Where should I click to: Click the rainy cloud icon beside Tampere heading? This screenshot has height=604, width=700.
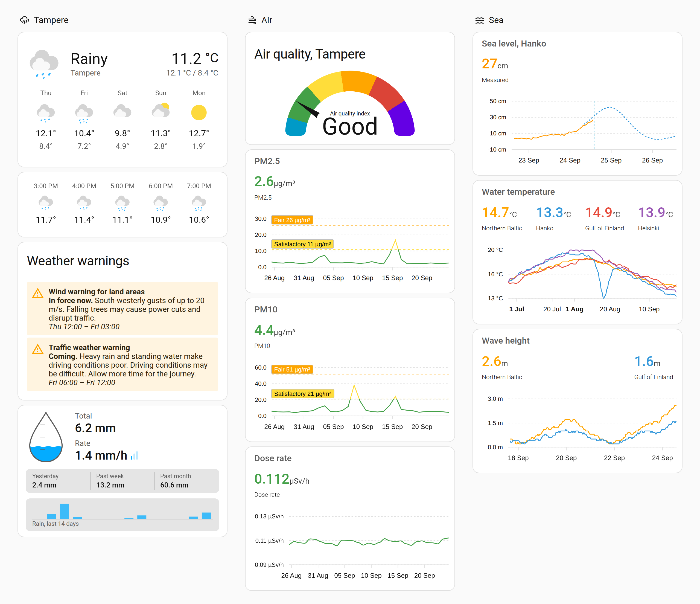(x=24, y=20)
